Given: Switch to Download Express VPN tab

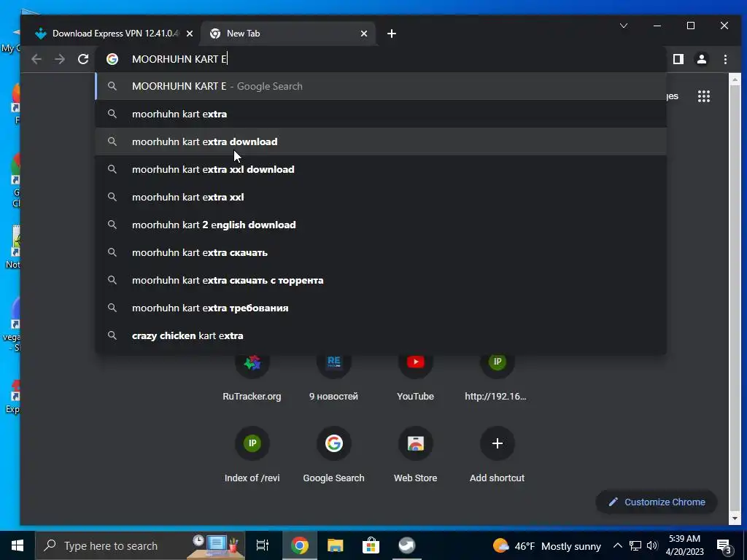Looking at the screenshot, I should tap(112, 34).
